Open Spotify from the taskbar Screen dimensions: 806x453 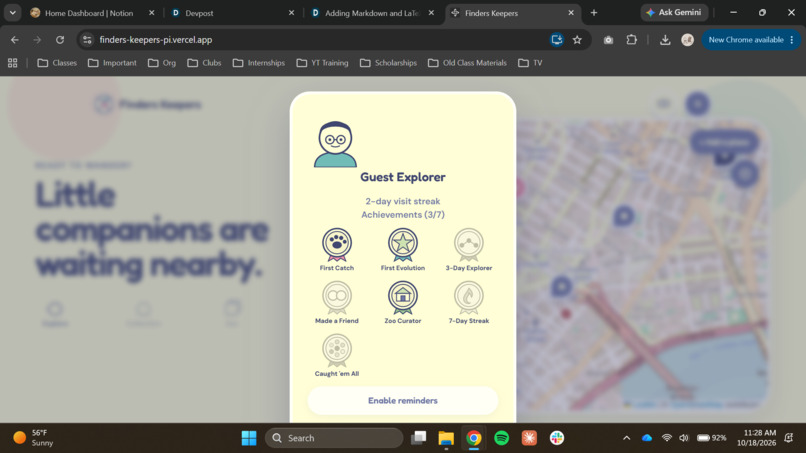501,438
